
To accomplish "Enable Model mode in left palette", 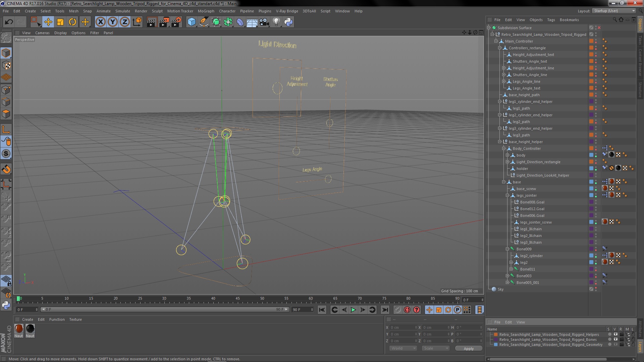I will 6,53.
